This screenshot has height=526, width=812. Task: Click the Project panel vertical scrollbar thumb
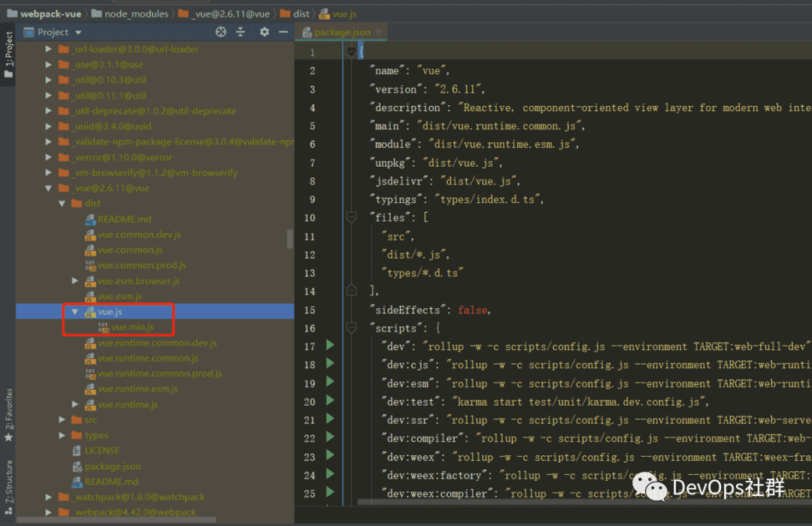(289, 239)
